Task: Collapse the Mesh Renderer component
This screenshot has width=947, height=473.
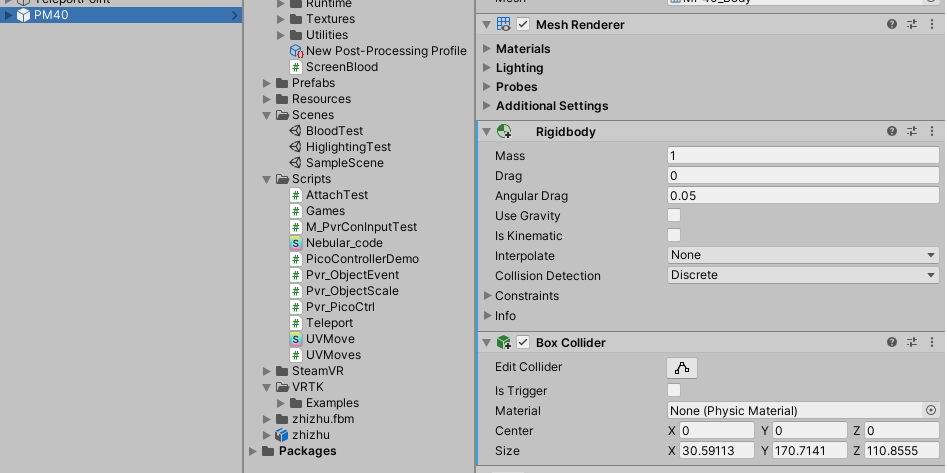Action: [487, 25]
